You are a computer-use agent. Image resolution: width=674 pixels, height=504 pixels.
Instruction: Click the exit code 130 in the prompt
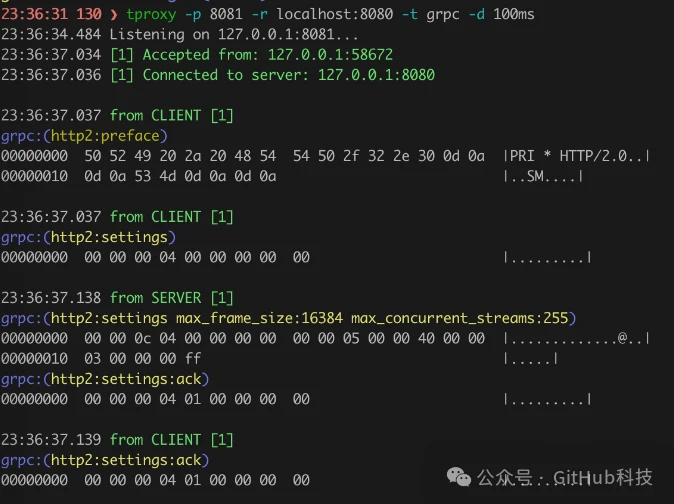[x=89, y=14]
